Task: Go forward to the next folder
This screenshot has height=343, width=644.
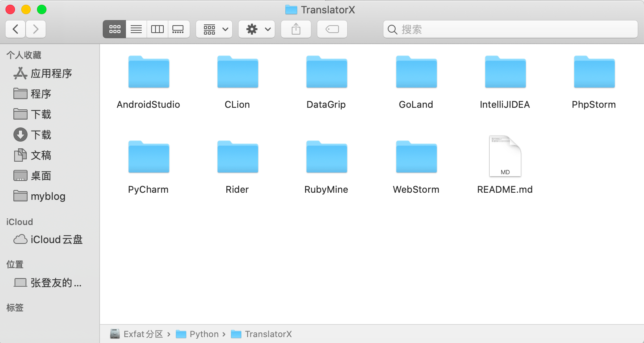Action: pyautogui.click(x=36, y=29)
